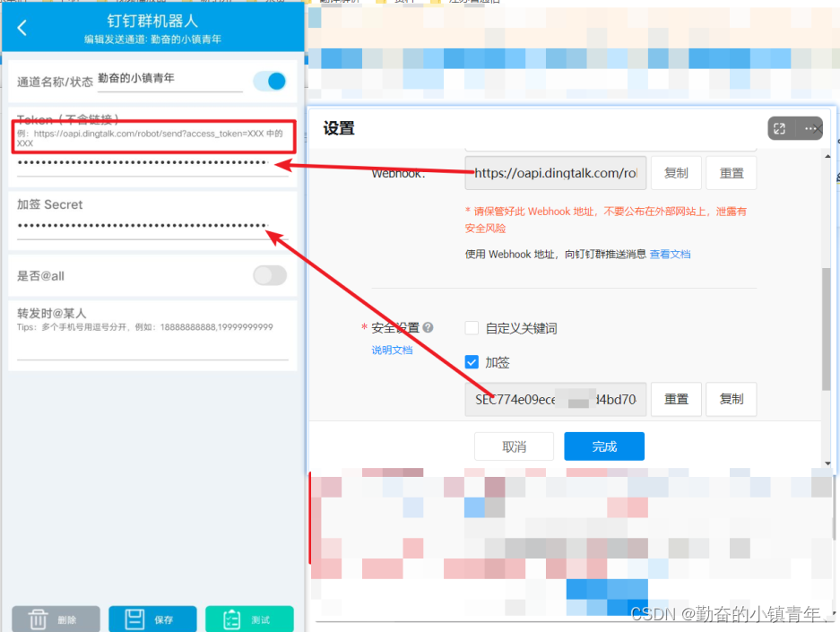
Task: Reset the 加签 secret with 重置
Action: (x=676, y=399)
